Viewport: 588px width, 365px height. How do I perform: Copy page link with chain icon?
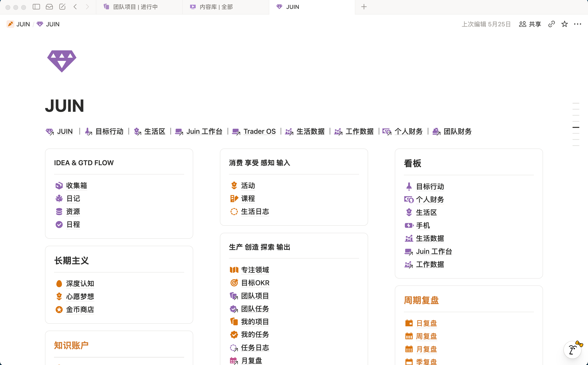click(551, 24)
